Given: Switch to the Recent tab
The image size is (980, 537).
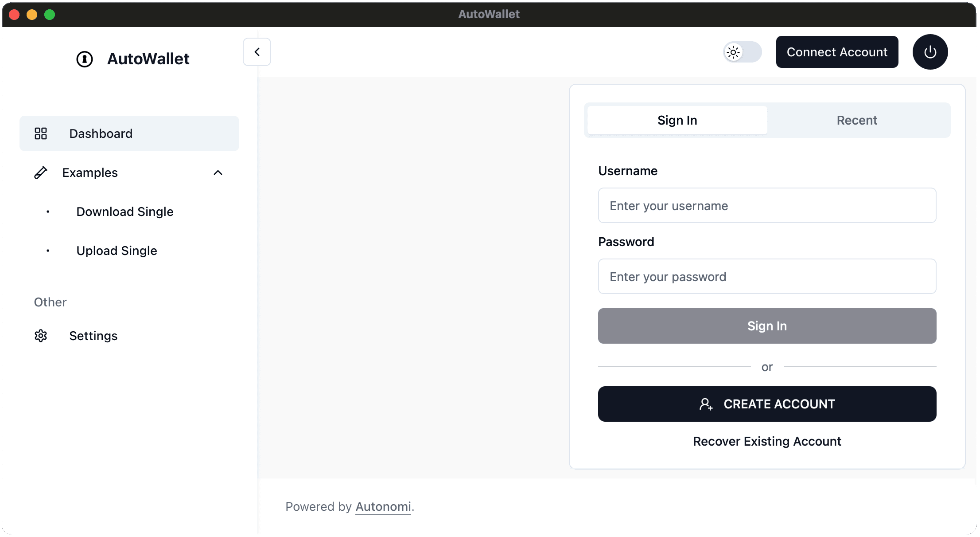Looking at the screenshot, I should click(x=857, y=120).
